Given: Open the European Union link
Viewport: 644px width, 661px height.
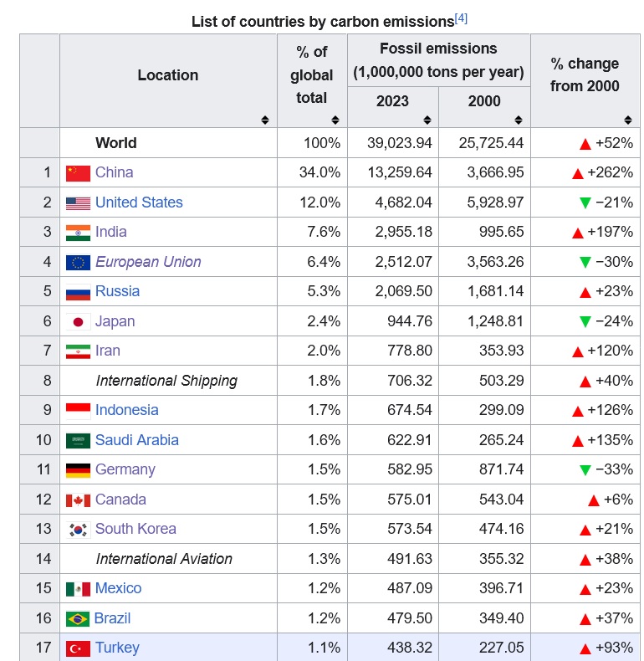Looking at the screenshot, I should (148, 262).
